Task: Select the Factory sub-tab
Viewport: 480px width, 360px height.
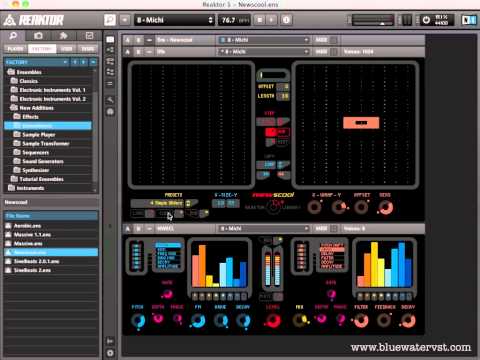Action: [42, 49]
